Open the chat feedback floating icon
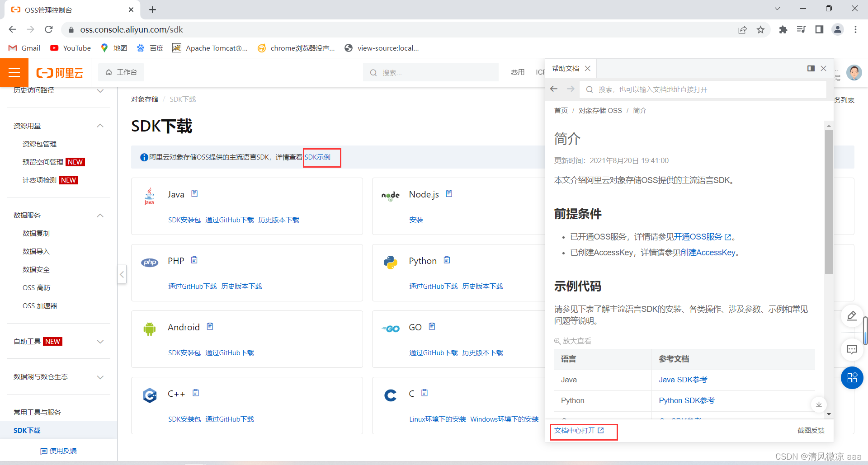 pos(852,349)
